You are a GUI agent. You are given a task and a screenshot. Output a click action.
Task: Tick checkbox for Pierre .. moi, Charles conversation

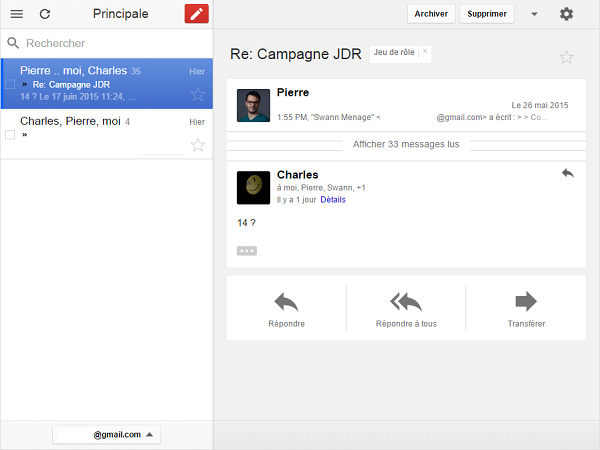pyautogui.click(x=10, y=84)
